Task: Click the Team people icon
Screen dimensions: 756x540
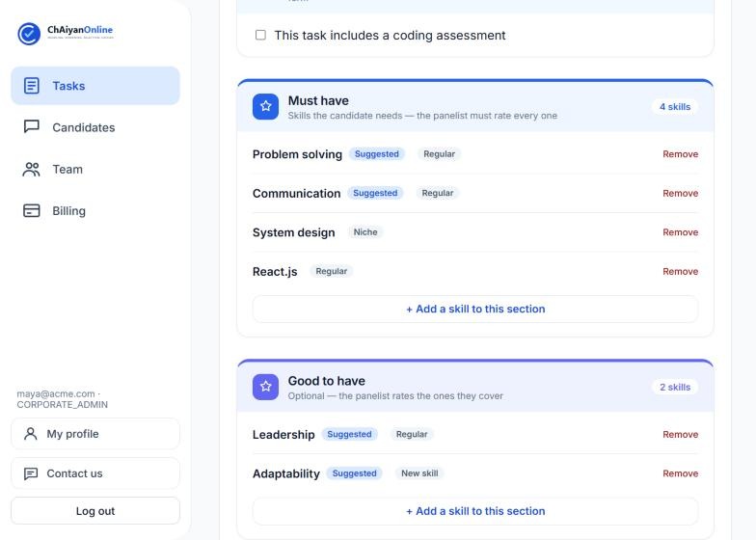Action: pyautogui.click(x=32, y=170)
